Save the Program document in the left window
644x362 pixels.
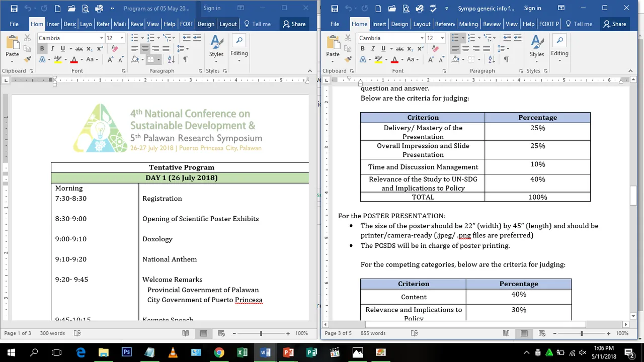[14, 8]
